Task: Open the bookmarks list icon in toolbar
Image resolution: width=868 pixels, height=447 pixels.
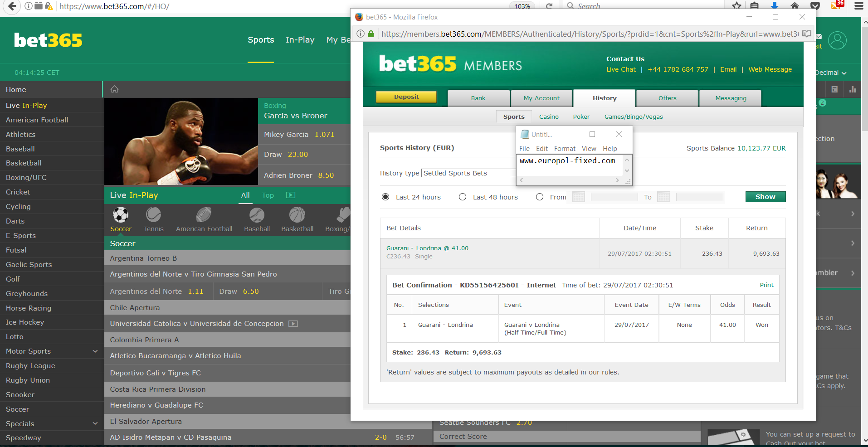Action: pos(755,6)
